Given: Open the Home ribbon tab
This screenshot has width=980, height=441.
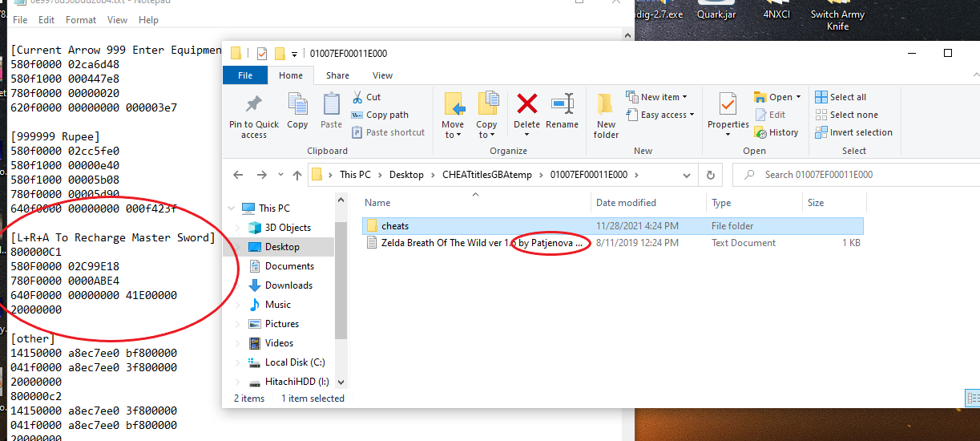Looking at the screenshot, I should pyautogui.click(x=291, y=75).
